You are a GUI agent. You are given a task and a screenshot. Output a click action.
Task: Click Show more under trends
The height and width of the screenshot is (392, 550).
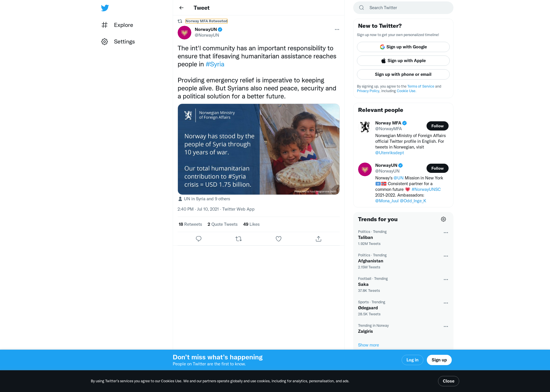[368, 345]
